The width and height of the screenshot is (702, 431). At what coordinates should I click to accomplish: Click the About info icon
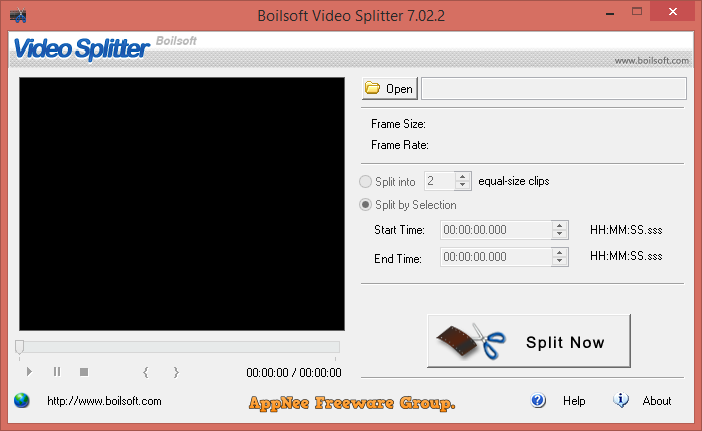[x=621, y=400]
